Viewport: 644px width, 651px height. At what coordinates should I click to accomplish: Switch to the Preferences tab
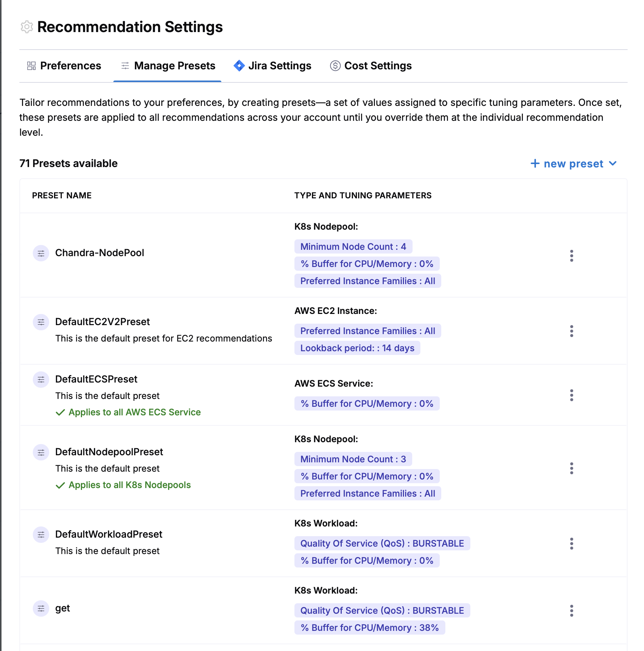[x=64, y=66]
